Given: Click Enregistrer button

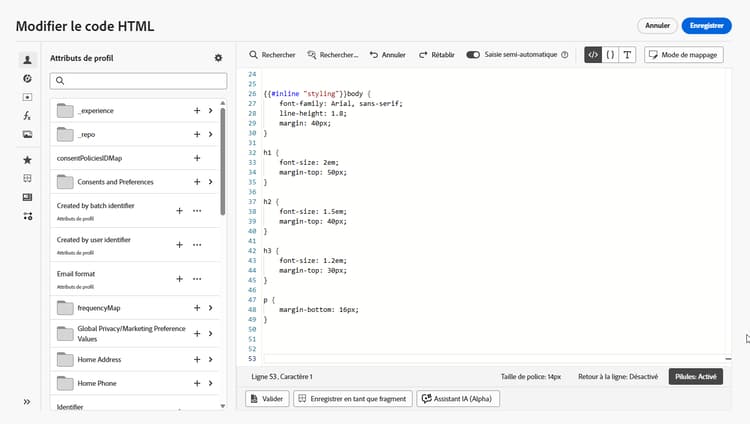Looking at the screenshot, I should tap(706, 26).
